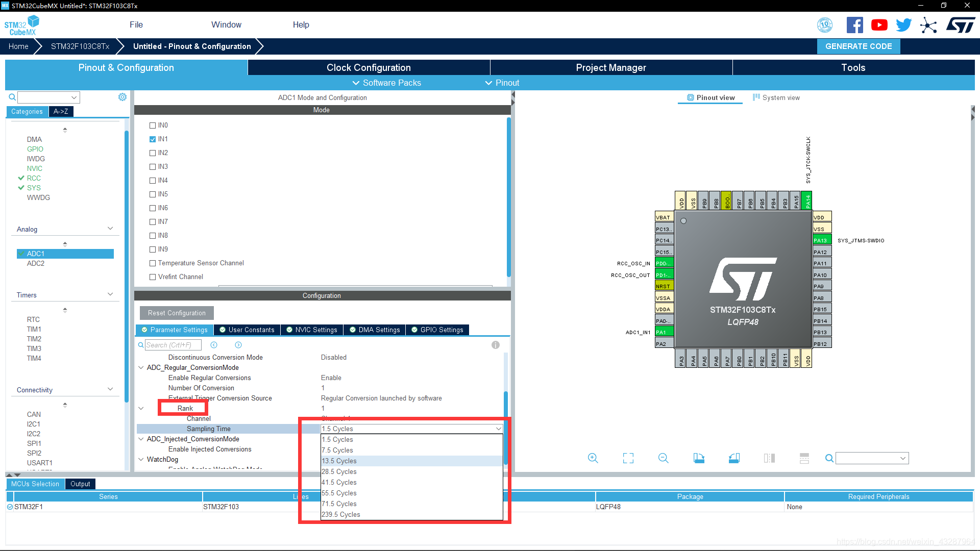The width and height of the screenshot is (980, 551).
Task: Select 13.5 Cycles from sampling dropdown
Action: 338,460
